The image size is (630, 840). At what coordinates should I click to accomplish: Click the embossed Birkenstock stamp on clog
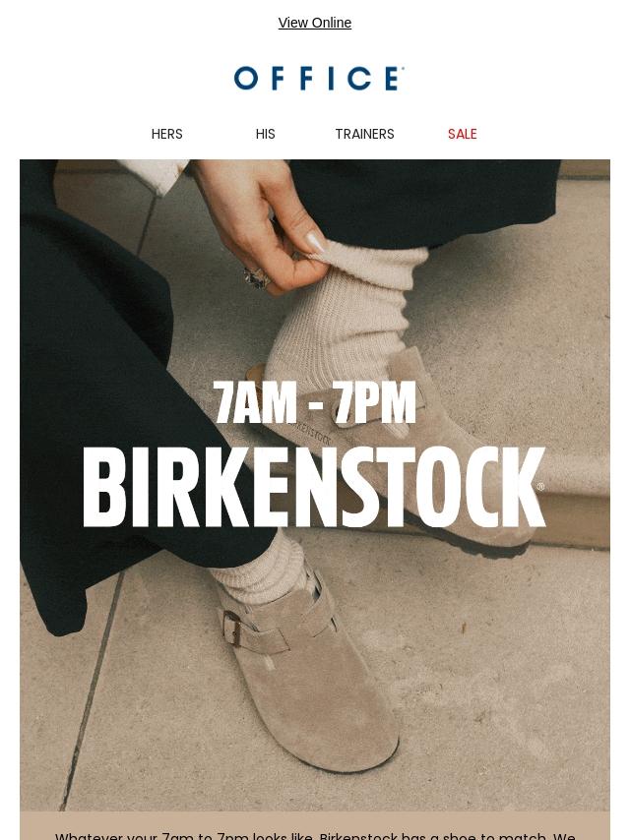311,433
